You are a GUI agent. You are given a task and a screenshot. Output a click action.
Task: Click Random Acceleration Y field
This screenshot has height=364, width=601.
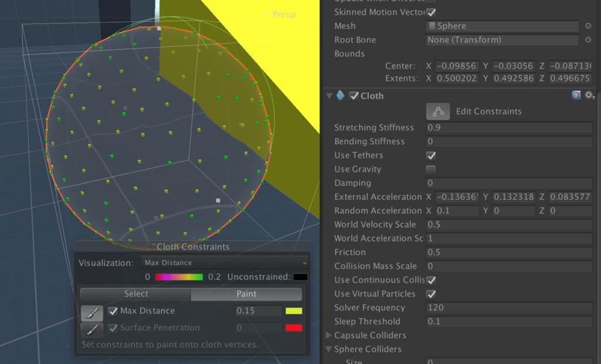click(514, 210)
